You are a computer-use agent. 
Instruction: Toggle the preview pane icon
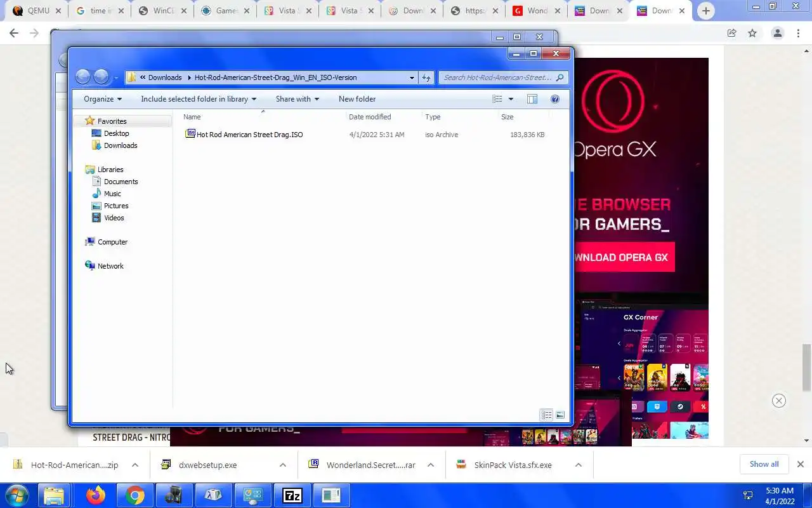(x=532, y=99)
